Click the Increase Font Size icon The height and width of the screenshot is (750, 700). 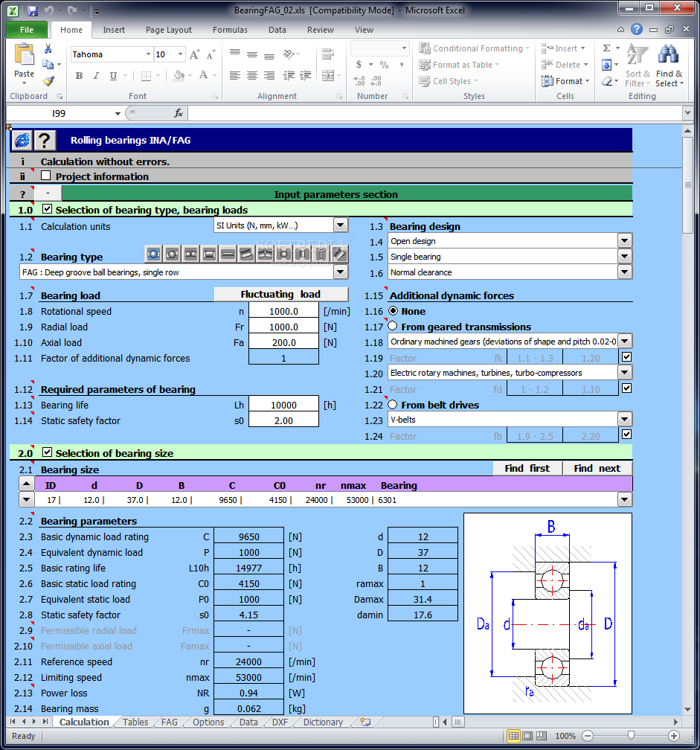(x=194, y=54)
